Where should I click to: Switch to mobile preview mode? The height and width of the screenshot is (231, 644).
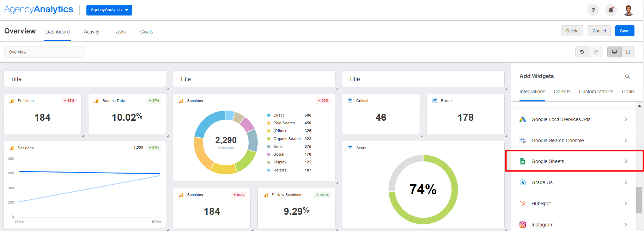[x=628, y=52]
